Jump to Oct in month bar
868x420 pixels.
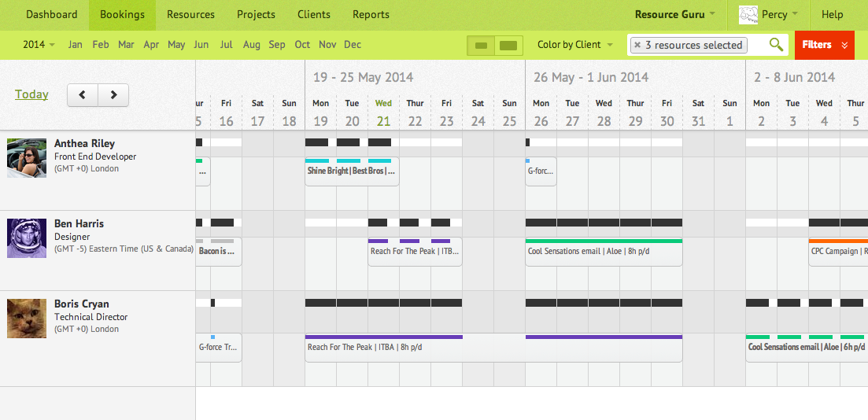tap(302, 45)
